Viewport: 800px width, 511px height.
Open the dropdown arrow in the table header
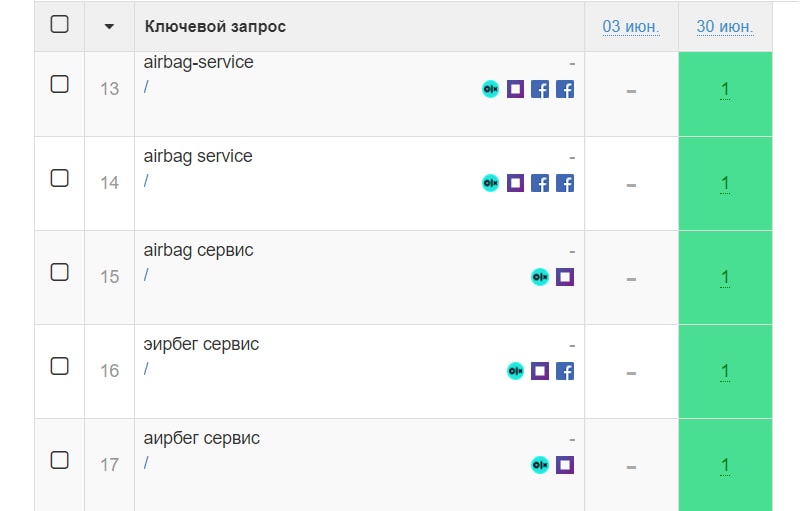coord(109,26)
